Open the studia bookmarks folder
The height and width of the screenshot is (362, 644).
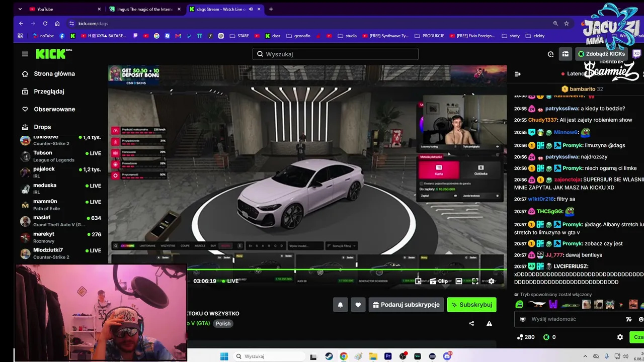click(347, 36)
